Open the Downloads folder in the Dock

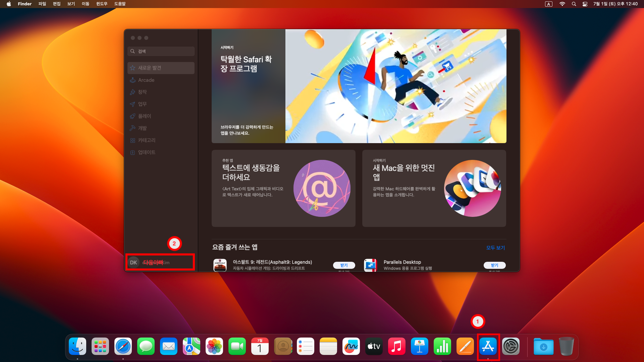(x=544, y=346)
